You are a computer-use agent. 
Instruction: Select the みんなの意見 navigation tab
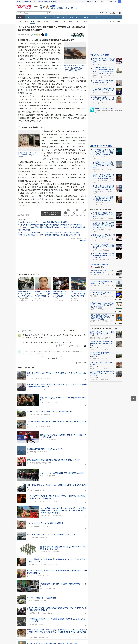(x=73, y=17)
